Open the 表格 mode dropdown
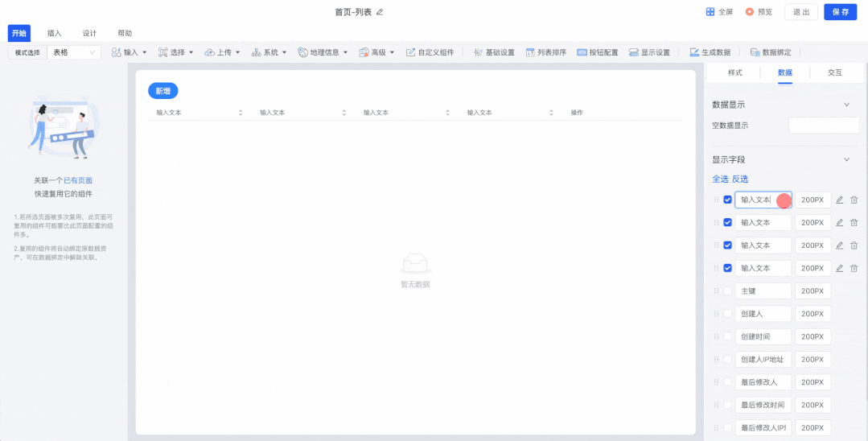The height and width of the screenshot is (441, 868). click(74, 52)
